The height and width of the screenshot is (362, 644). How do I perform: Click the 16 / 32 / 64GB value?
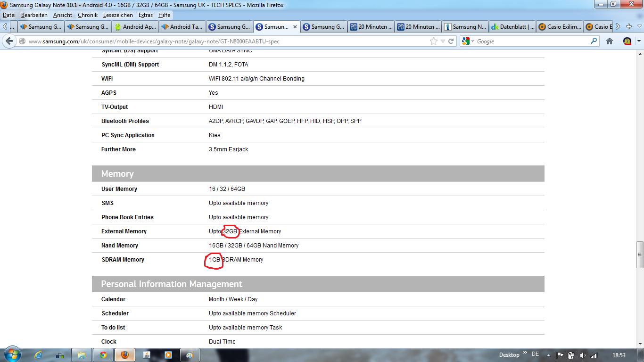pos(227,189)
